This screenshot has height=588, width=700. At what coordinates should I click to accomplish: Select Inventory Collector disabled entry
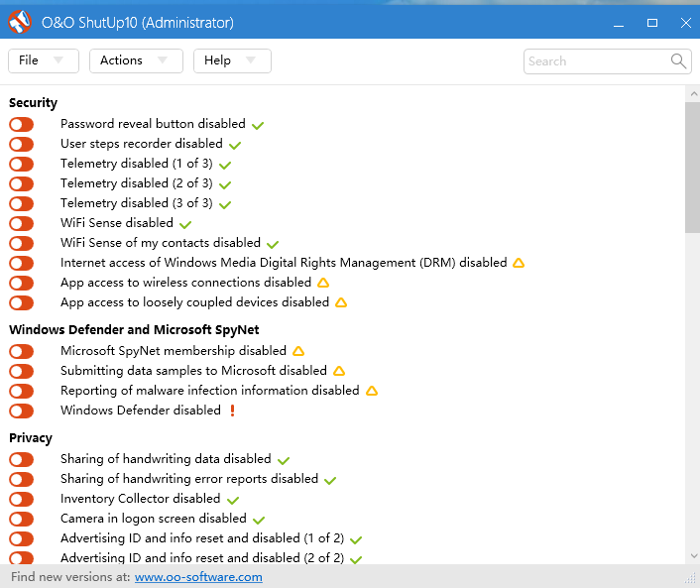click(140, 499)
